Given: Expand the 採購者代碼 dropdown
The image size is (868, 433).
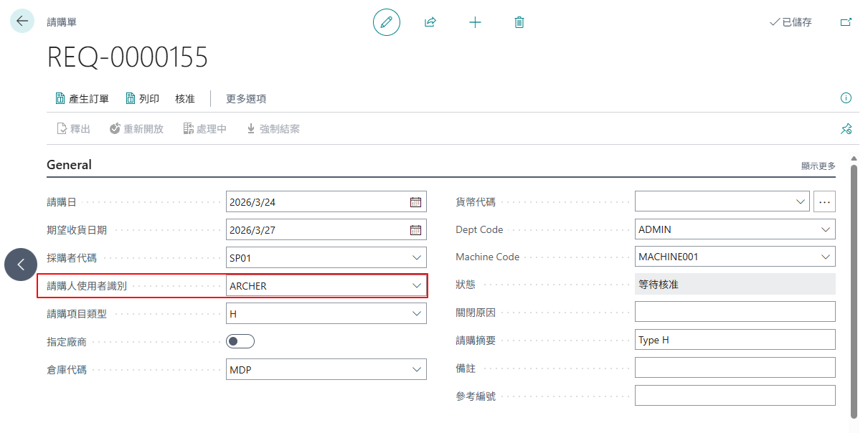Looking at the screenshot, I should point(417,257).
